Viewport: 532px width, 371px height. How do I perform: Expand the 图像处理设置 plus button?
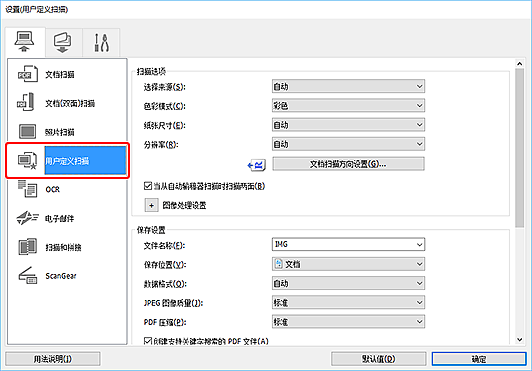(x=151, y=205)
